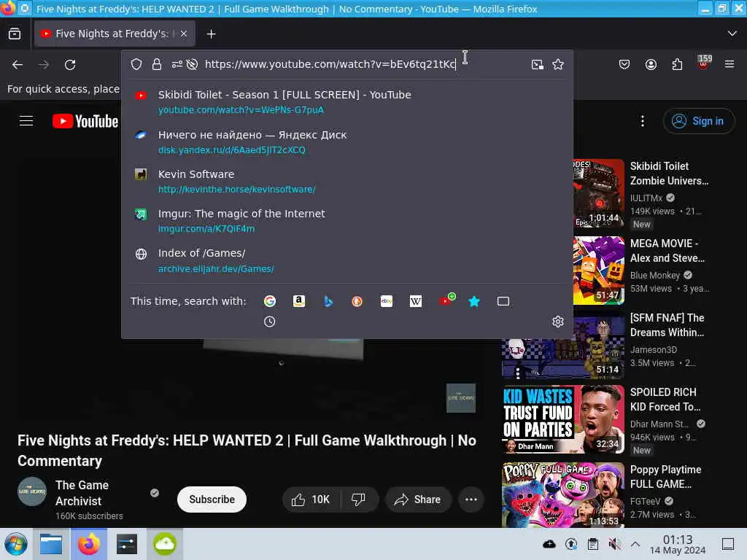
Task: Open the taskbar settings mixer application
Action: coord(127,544)
